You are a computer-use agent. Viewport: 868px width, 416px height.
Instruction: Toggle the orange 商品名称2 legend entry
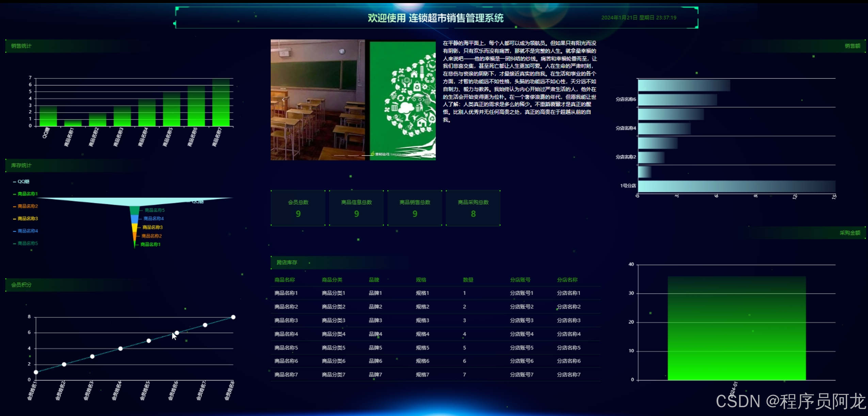(x=25, y=206)
